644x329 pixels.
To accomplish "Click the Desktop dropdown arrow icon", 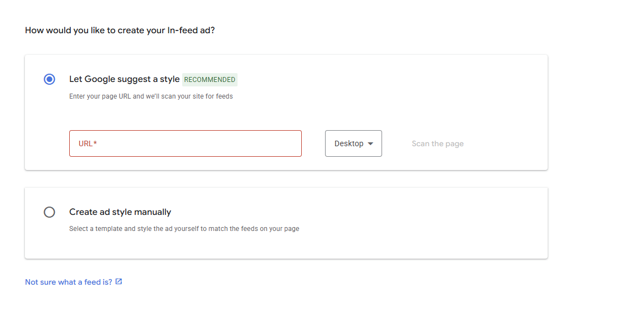I will pos(370,144).
